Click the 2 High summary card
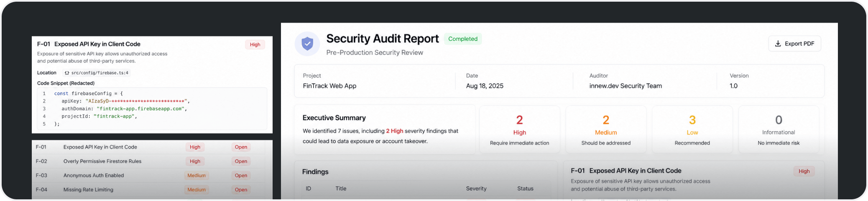This screenshot has height=201, width=868. [x=520, y=129]
